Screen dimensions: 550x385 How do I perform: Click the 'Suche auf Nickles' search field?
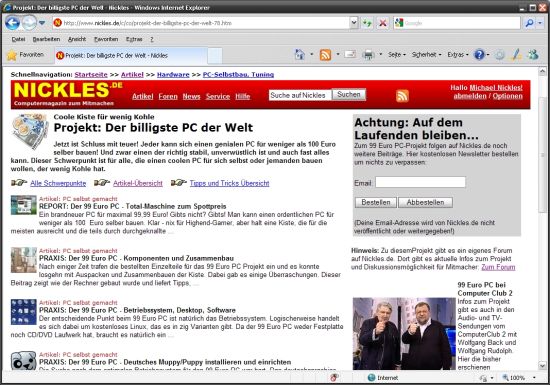[300, 95]
